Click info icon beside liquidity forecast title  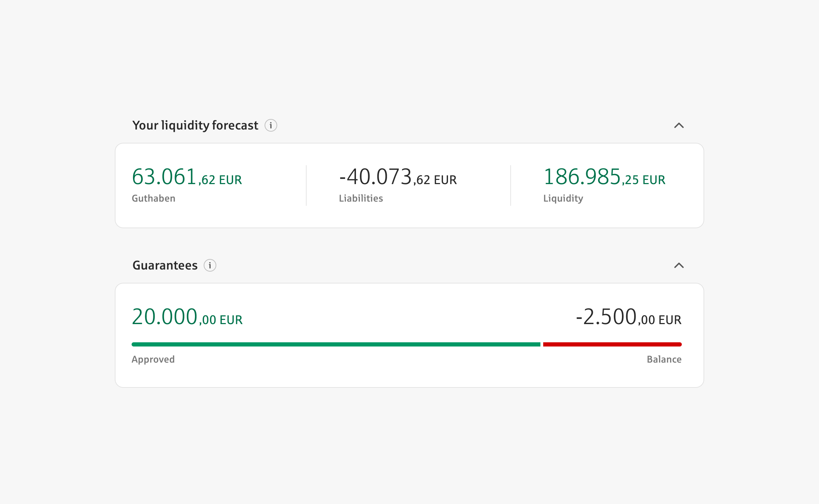click(271, 125)
